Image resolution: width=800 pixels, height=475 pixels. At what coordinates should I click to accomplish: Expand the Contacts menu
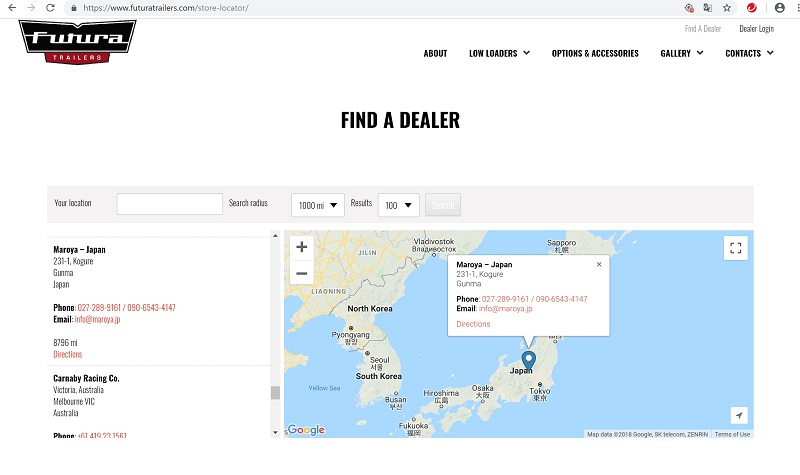coord(749,53)
